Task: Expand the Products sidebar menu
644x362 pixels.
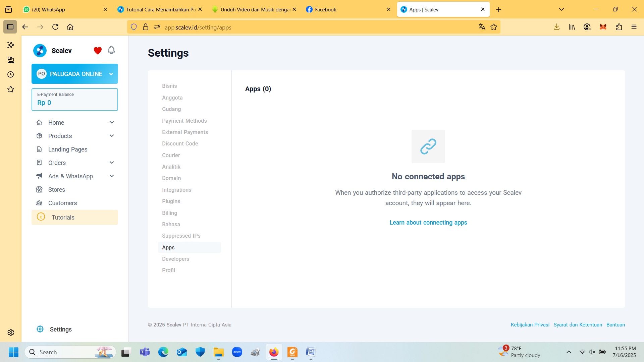Action: [x=60, y=136]
